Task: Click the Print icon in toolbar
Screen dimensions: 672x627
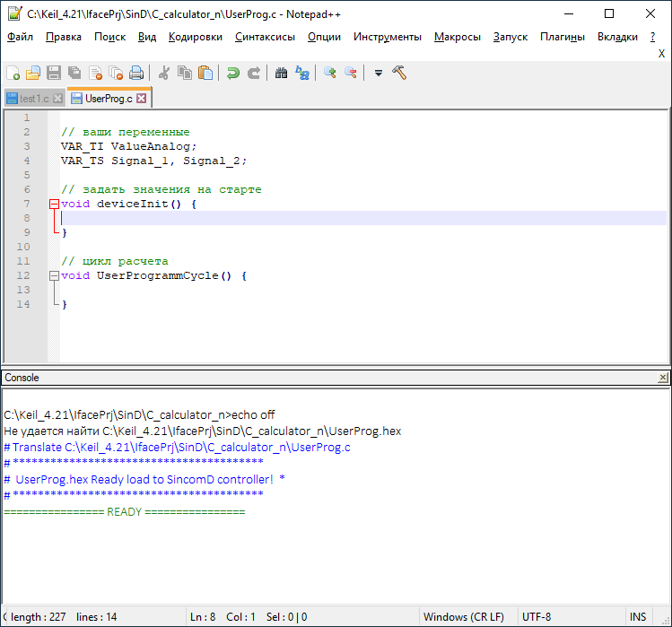Action: pyautogui.click(x=136, y=74)
